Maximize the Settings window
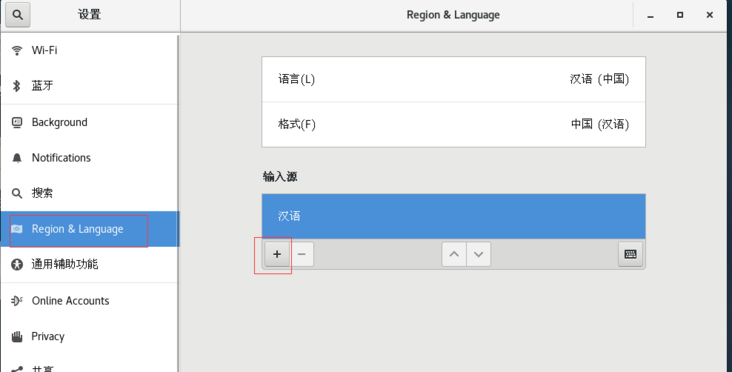The image size is (732, 372). pyautogui.click(x=680, y=15)
